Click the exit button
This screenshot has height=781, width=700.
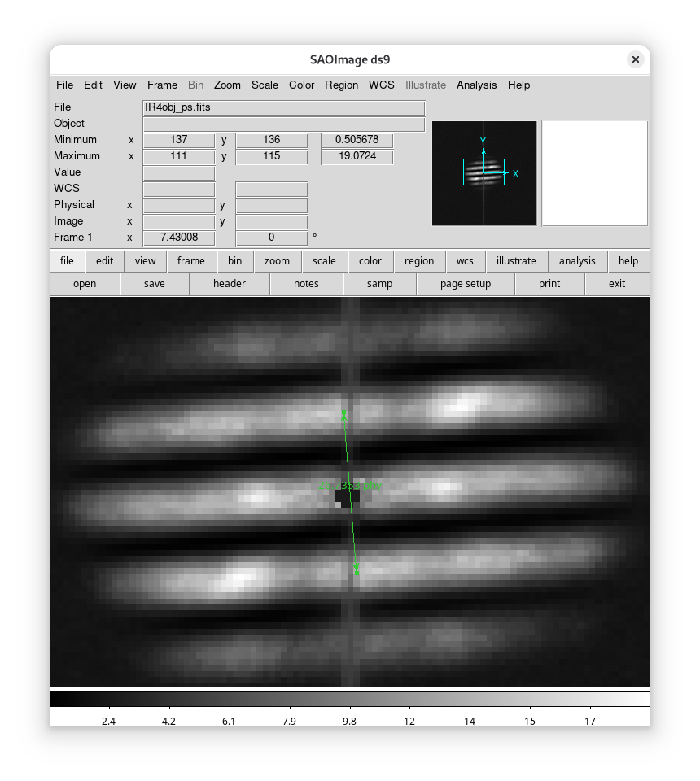click(617, 284)
